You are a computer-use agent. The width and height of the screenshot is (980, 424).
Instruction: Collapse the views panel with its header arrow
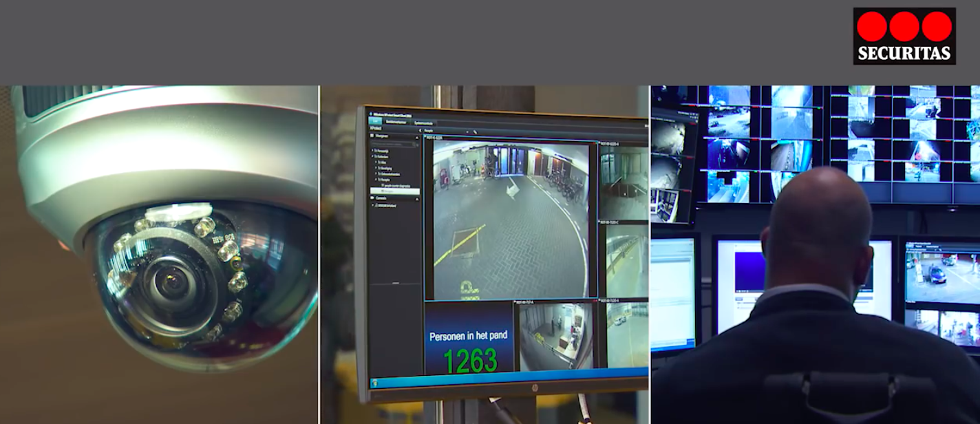(x=417, y=137)
